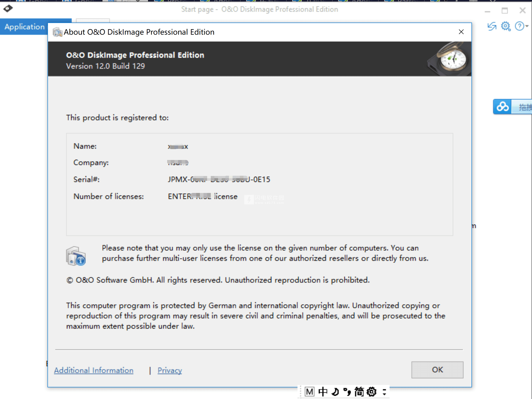Close the About O&O DiskImage dialog
The width and height of the screenshot is (532, 399).
[461, 32]
